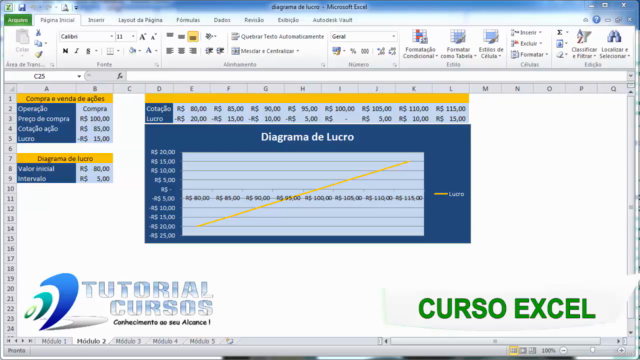Click the Excluir cells button

point(526,43)
